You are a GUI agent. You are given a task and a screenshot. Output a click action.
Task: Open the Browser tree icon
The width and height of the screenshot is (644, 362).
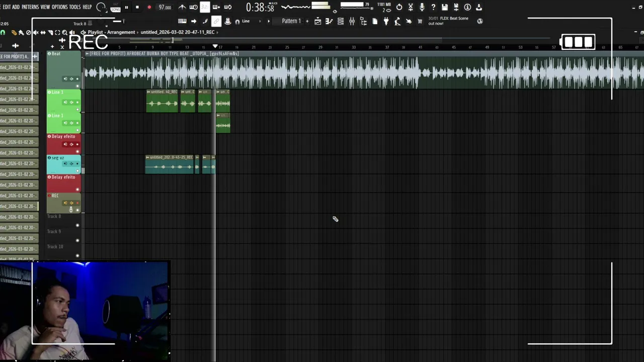pos(363,21)
